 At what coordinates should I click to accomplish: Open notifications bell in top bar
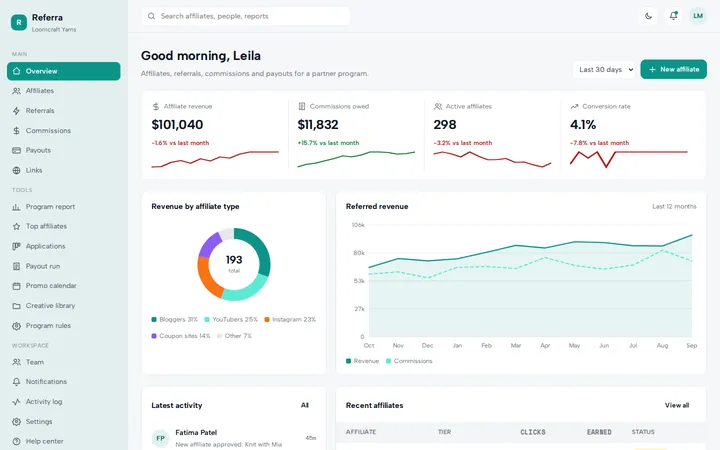tap(673, 16)
